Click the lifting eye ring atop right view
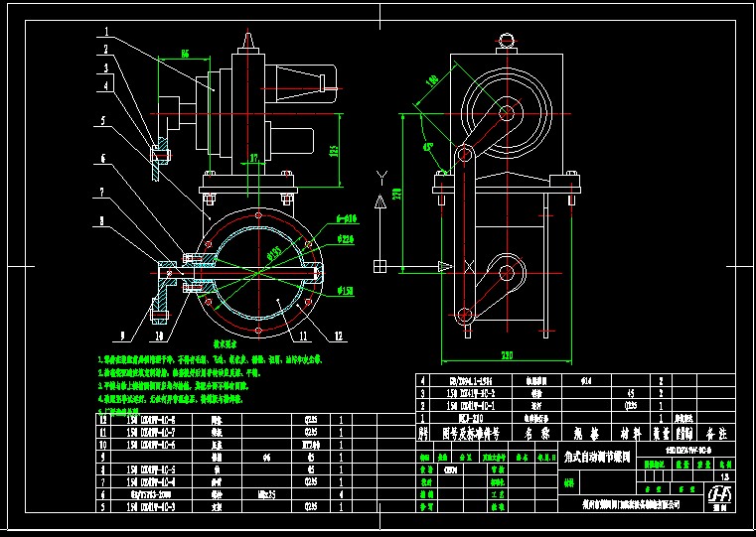 point(508,41)
